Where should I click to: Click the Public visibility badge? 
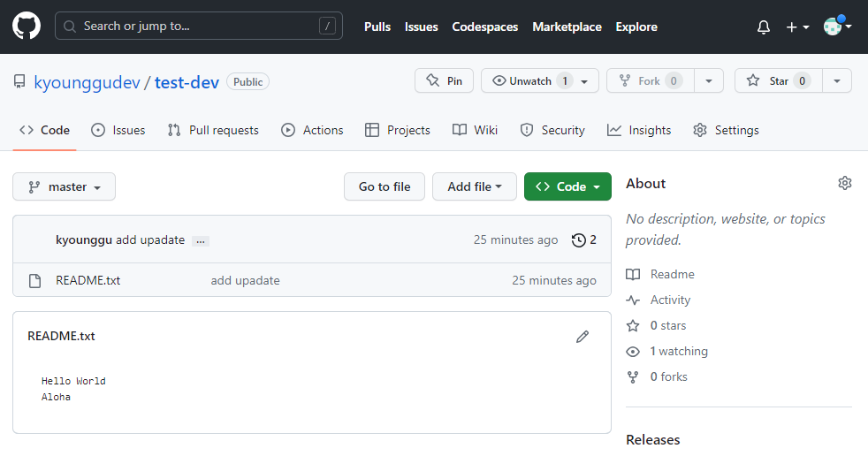(248, 82)
